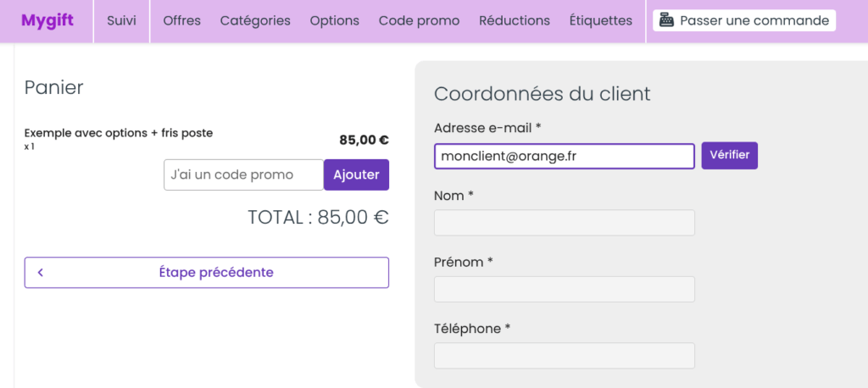Select the Prénom input field
This screenshot has width=868, height=388.
(x=564, y=289)
